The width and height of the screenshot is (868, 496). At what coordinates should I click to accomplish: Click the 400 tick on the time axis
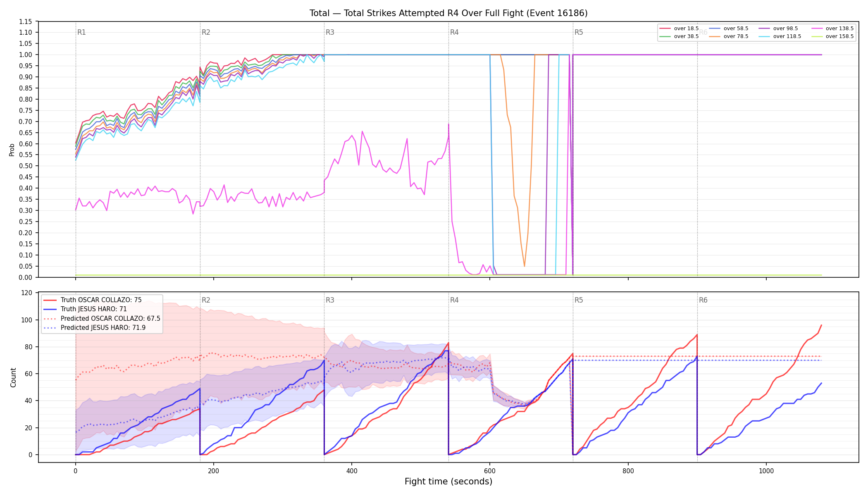(352, 471)
